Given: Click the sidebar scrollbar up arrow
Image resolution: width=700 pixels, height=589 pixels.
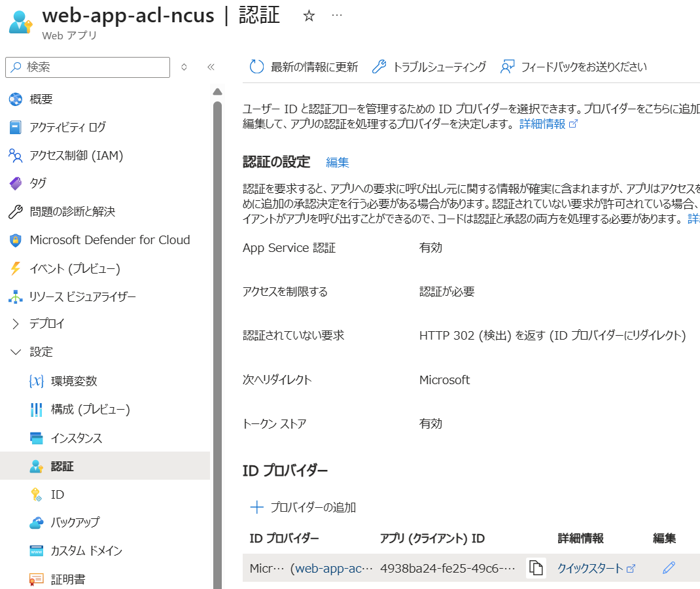Looking at the screenshot, I should pos(217,92).
